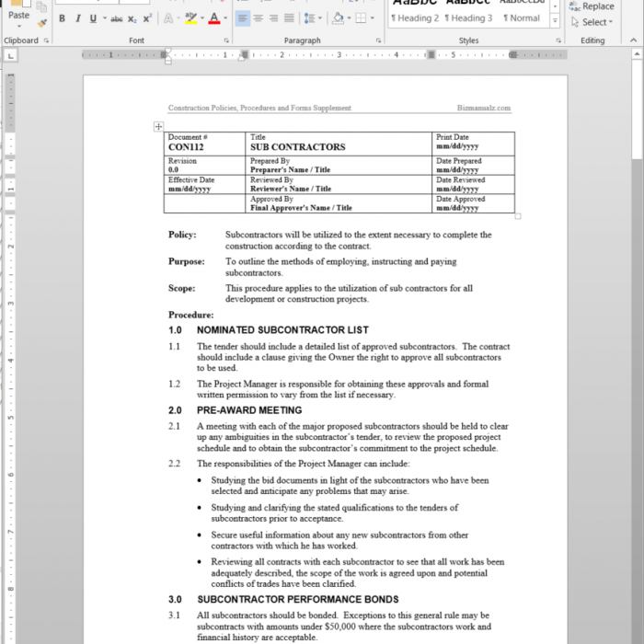Click the left indent square ruler marker

168,62
